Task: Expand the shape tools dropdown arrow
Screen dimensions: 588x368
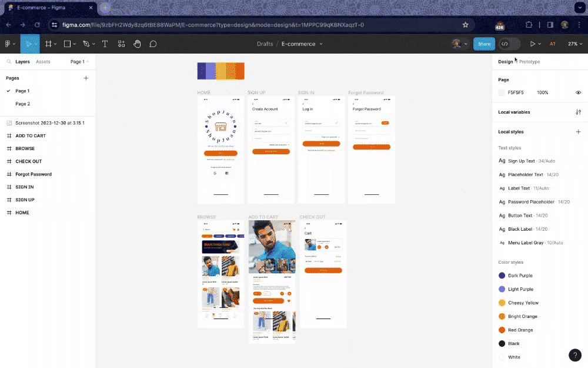Action: pyautogui.click(x=74, y=44)
